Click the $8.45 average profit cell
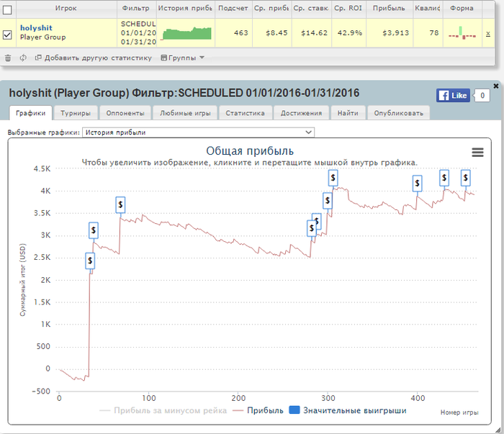Image resolution: width=504 pixels, height=434 pixels. coord(272,33)
